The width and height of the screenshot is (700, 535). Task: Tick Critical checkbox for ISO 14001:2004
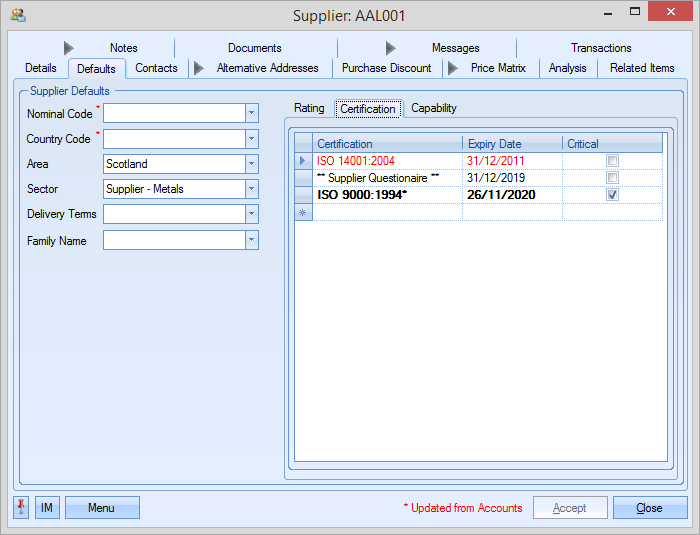(612, 161)
